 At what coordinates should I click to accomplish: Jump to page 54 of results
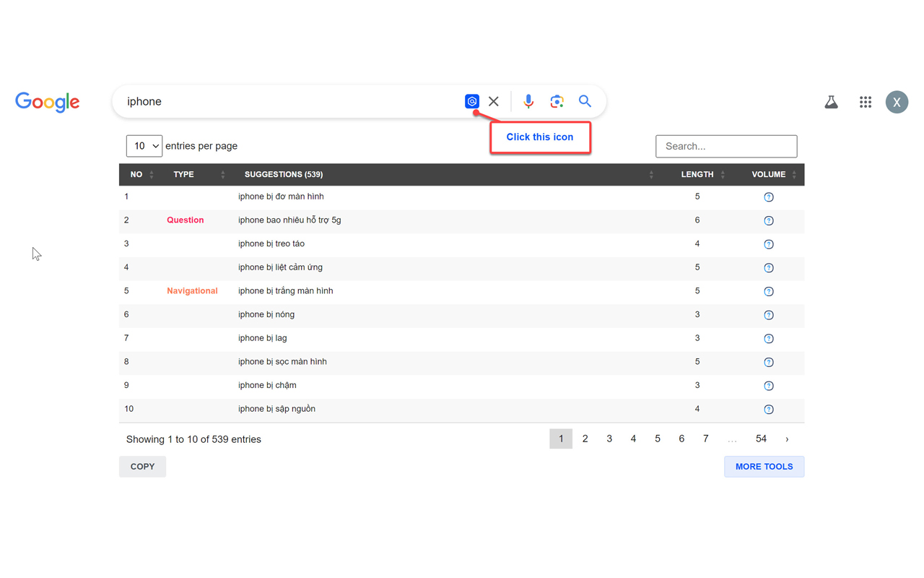[761, 439]
